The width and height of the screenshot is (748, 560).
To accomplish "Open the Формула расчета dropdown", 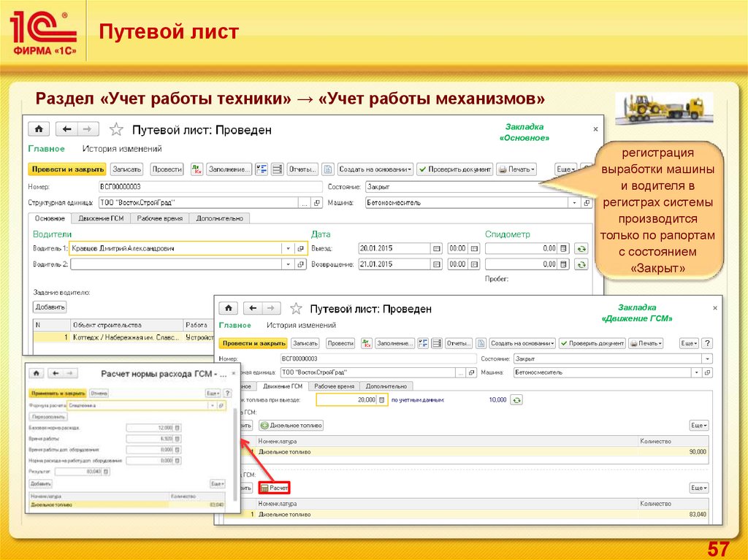I will point(212,405).
